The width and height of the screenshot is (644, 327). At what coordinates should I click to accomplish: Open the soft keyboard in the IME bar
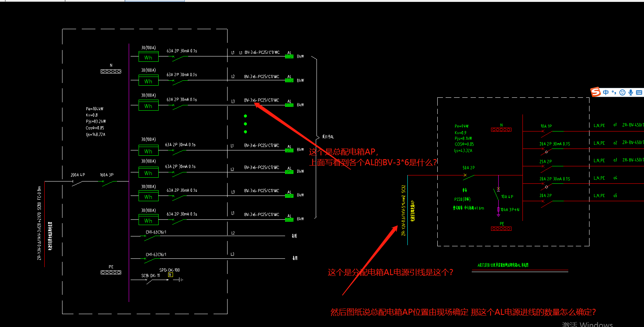639,92
